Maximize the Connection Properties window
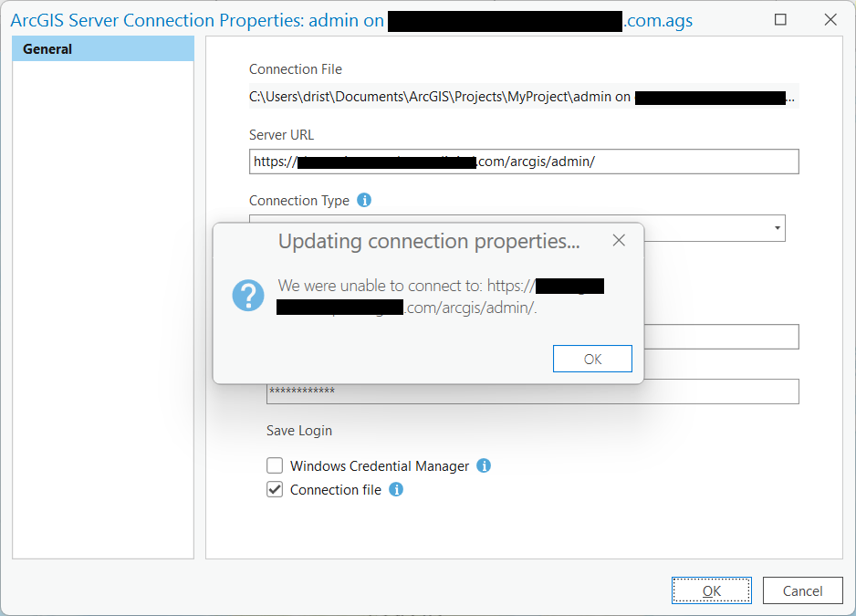The image size is (856, 616). click(x=780, y=19)
